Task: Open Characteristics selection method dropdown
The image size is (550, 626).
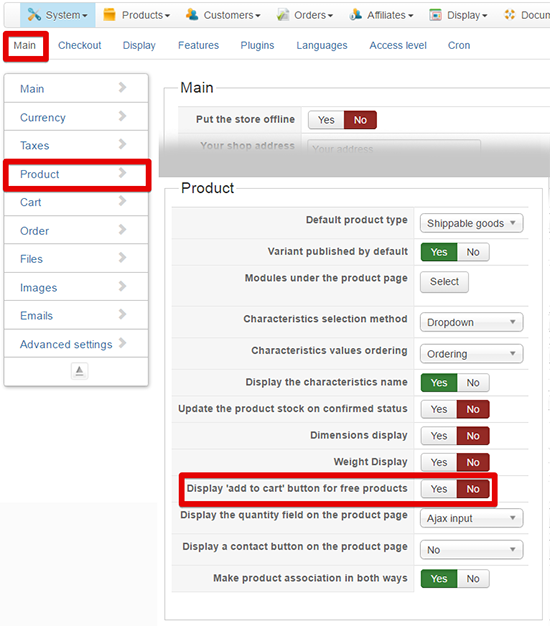Action: (x=471, y=322)
